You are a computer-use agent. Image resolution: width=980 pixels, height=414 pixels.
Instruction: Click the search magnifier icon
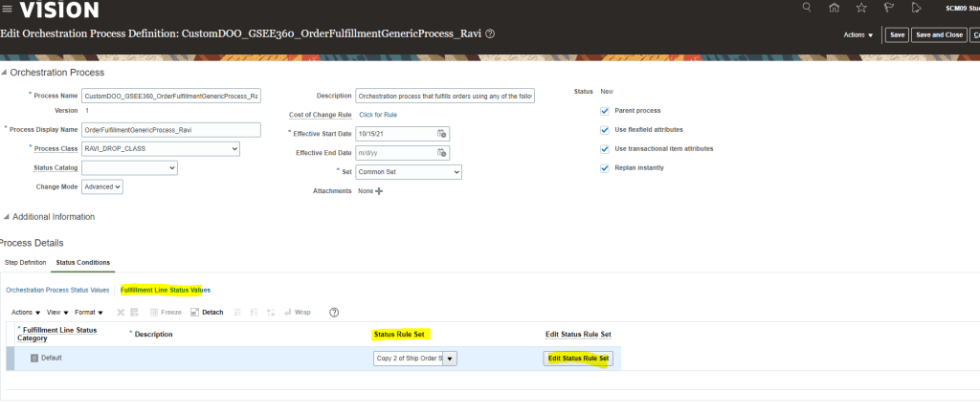pyautogui.click(x=807, y=9)
